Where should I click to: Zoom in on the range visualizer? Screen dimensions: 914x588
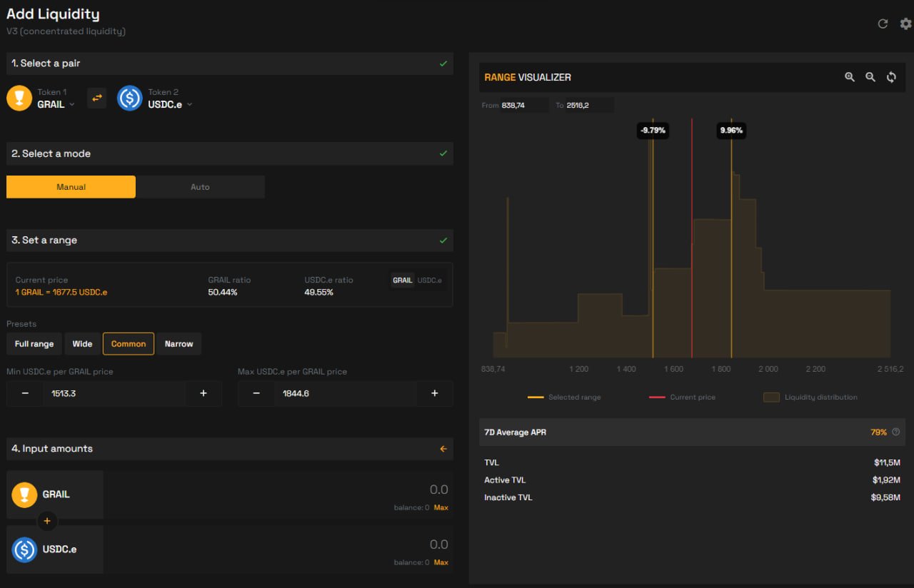(849, 77)
